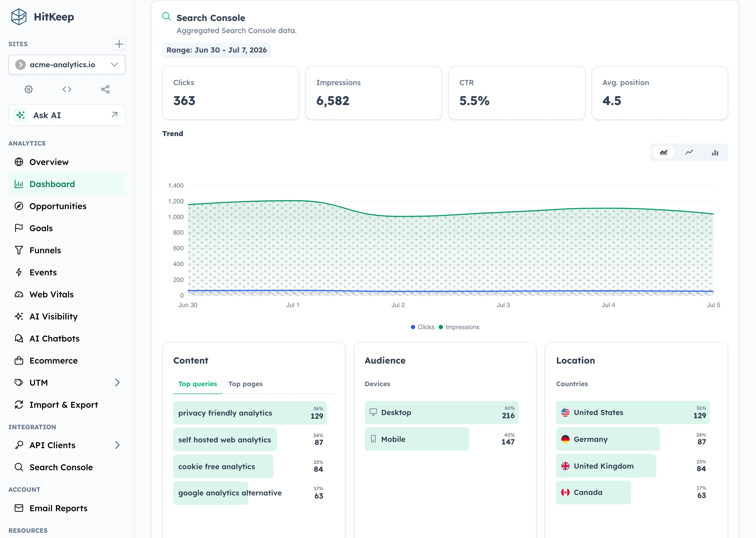
Task: Open site settings gear icon
Action: tap(29, 89)
